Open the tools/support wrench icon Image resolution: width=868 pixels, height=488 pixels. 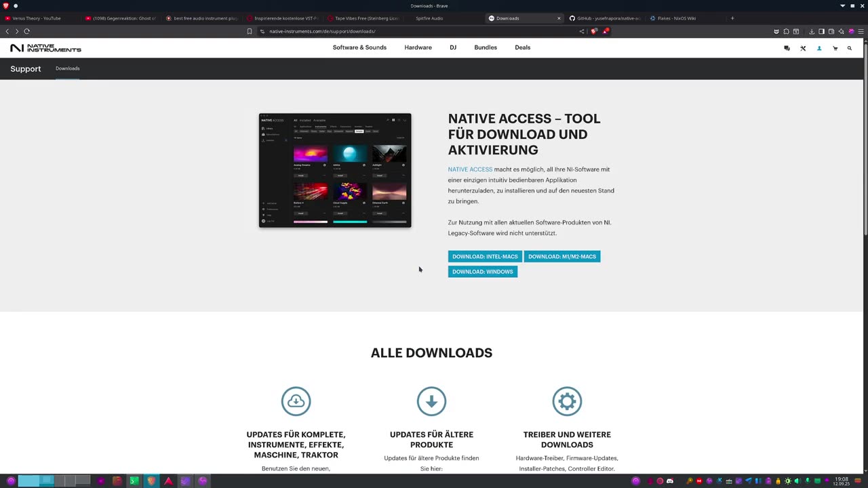803,48
